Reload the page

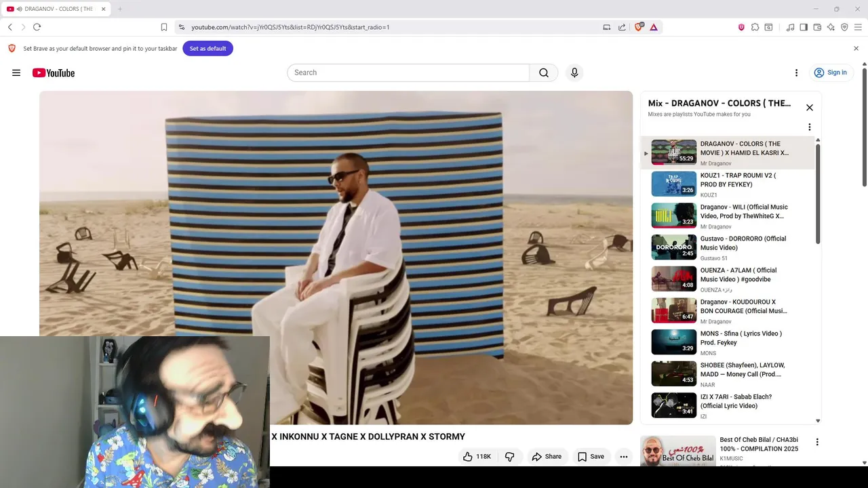(x=37, y=27)
